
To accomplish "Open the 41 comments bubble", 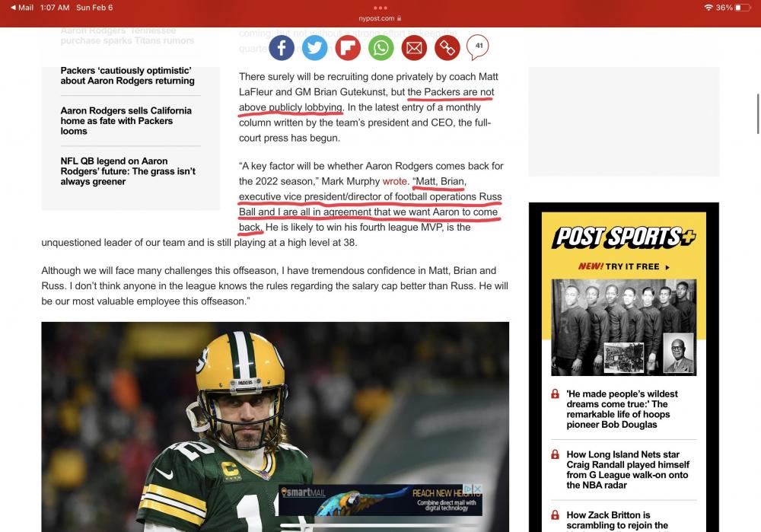I will (x=478, y=47).
